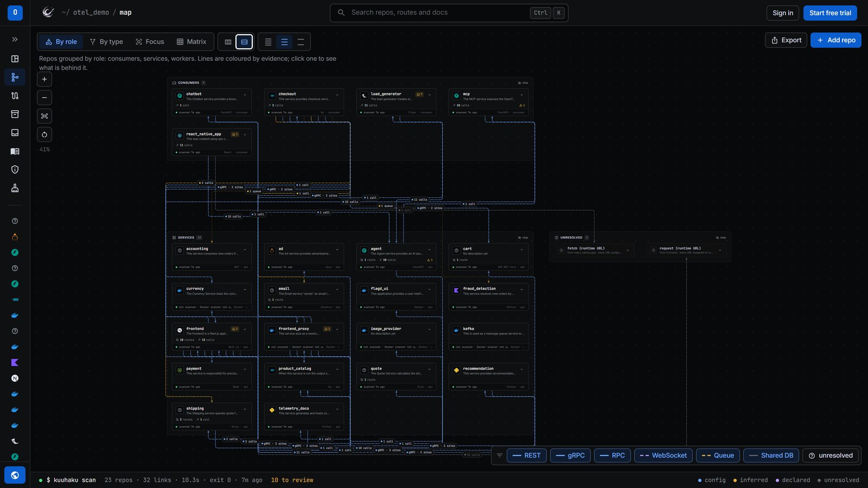Click the Add repo button
This screenshot has height=488, width=868.
(836, 40)
